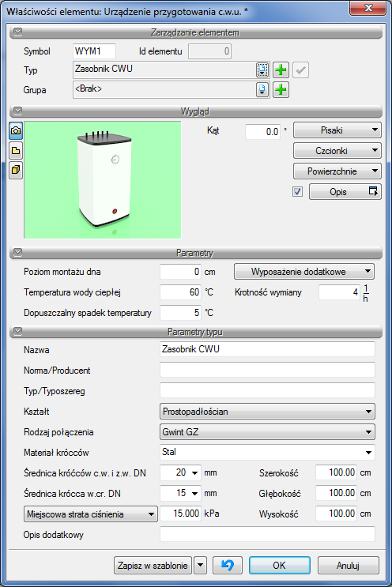Collapse the Zarządzanie elementem section
Viewport: 392px width, 587px height.
click(x=17, y=32)
